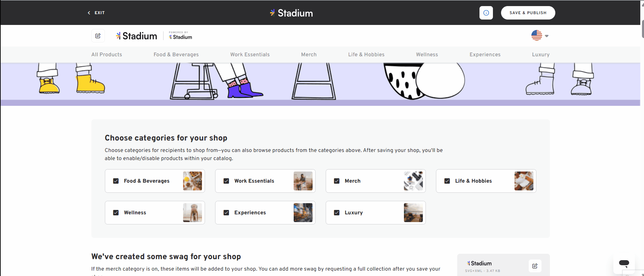Open the chat bubble in the bottom corner

click(x=624, y=263)
